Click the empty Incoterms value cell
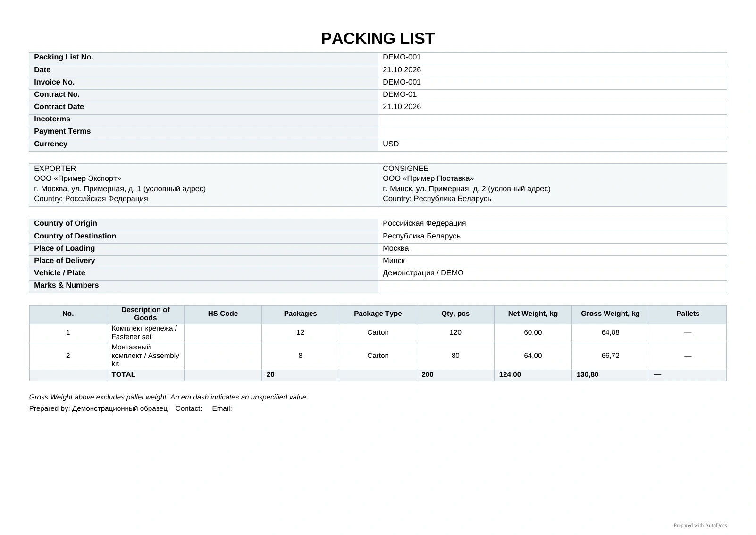Viewport: 756px width, 535px height. point(552,120)
